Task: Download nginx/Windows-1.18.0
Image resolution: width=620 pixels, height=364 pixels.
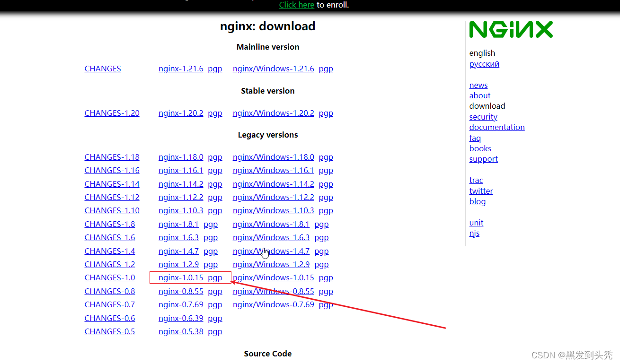Action: [274, 157]
